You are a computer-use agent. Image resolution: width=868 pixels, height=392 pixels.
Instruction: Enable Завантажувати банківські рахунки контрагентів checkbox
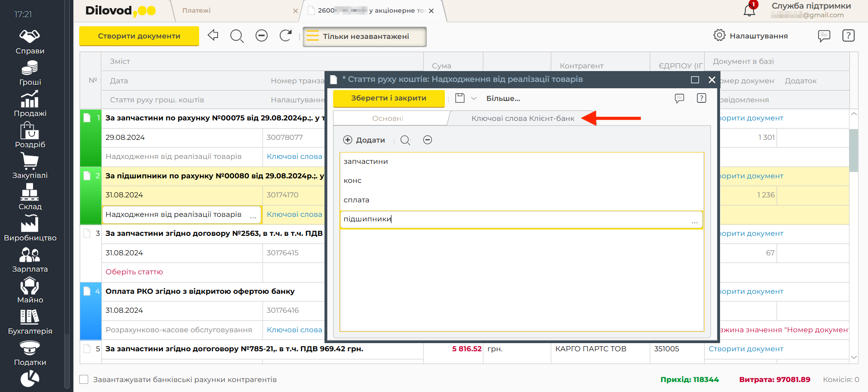[x=84, y=379]
